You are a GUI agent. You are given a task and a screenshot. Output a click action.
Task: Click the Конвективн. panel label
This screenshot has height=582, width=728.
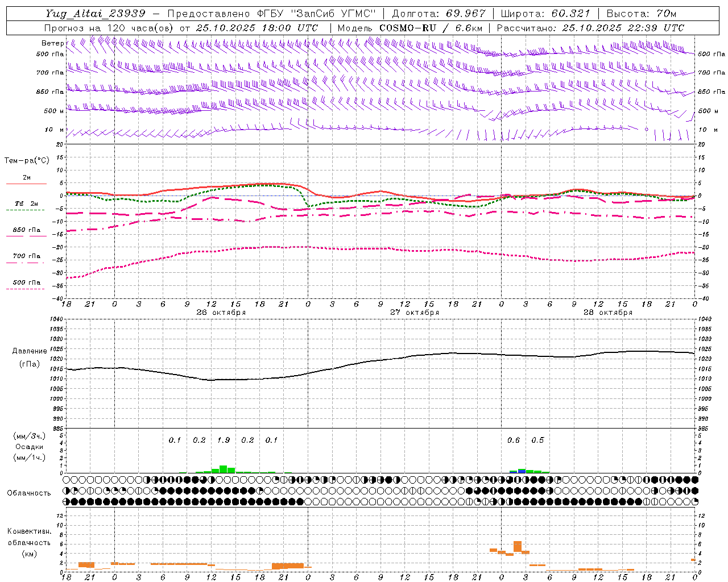[29, 531]
